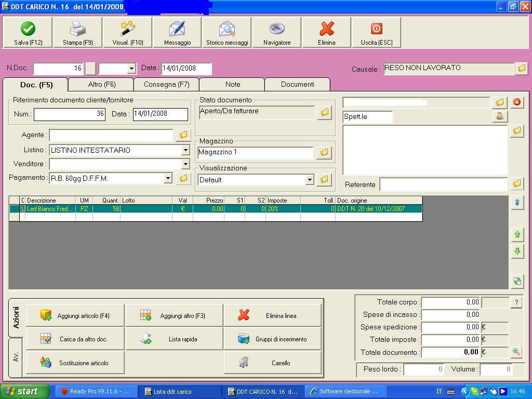Image resolution: width=532 pixels, height=399 pixels.
Task: Move line up with green arrow
Action: 517,234
